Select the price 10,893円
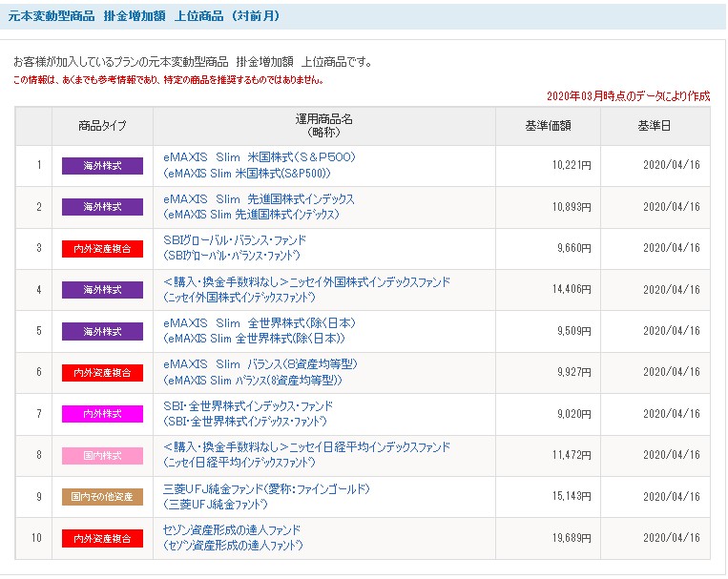This screenshot has height=579, width=728. pos(572,207)
